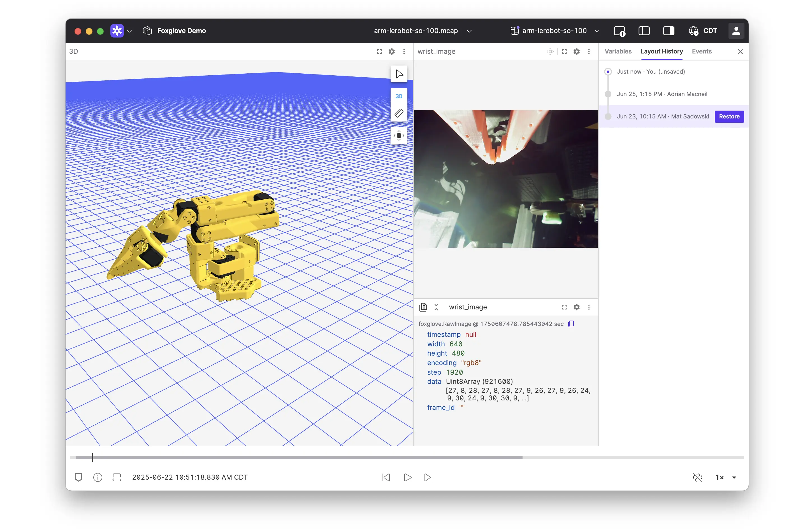Select the measure ruler tool in 3D panel
812x532 pixels.
tap(399, 113)
